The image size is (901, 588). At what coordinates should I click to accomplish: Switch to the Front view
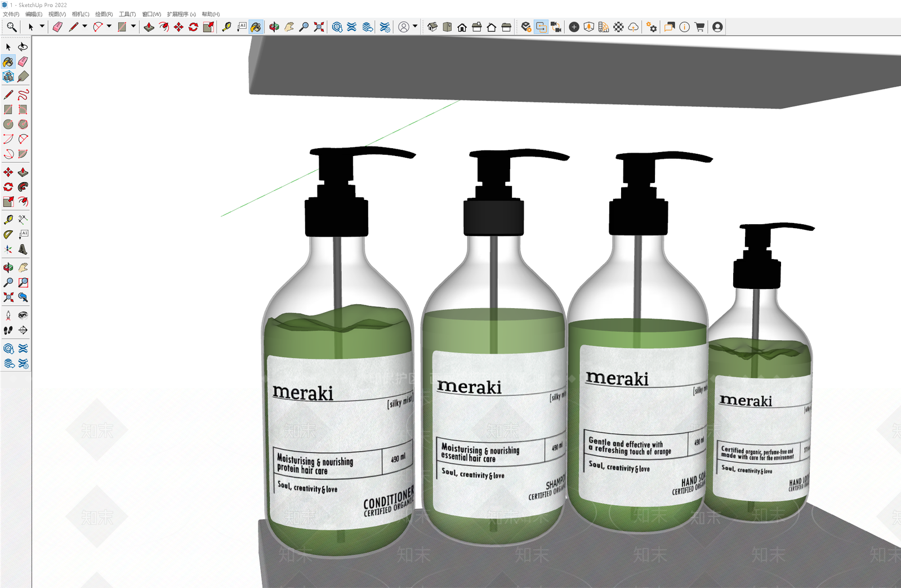[x=462, y=27]
